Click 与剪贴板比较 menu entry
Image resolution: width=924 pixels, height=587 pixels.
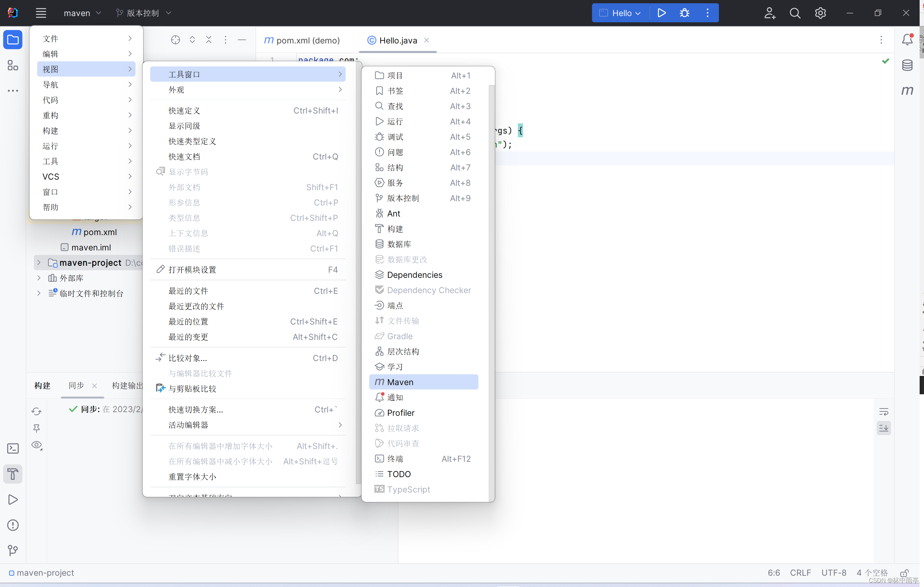[248, 388]
